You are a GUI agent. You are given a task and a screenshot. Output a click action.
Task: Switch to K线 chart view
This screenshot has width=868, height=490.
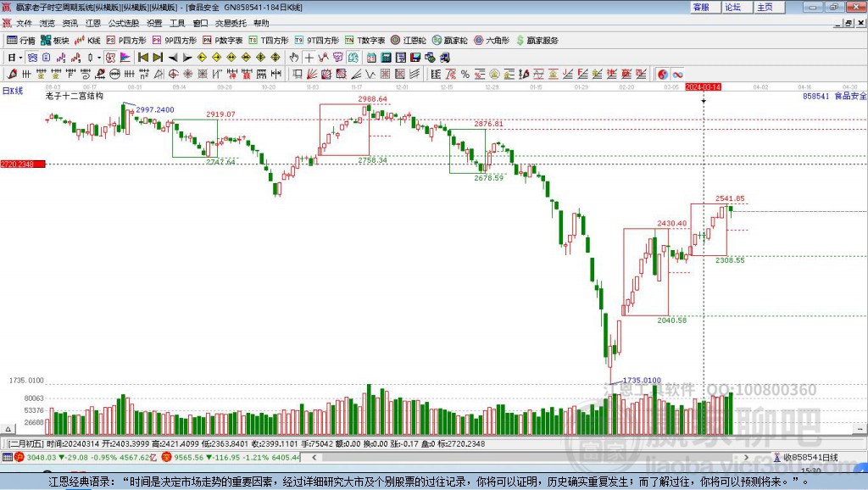(87, 41)
